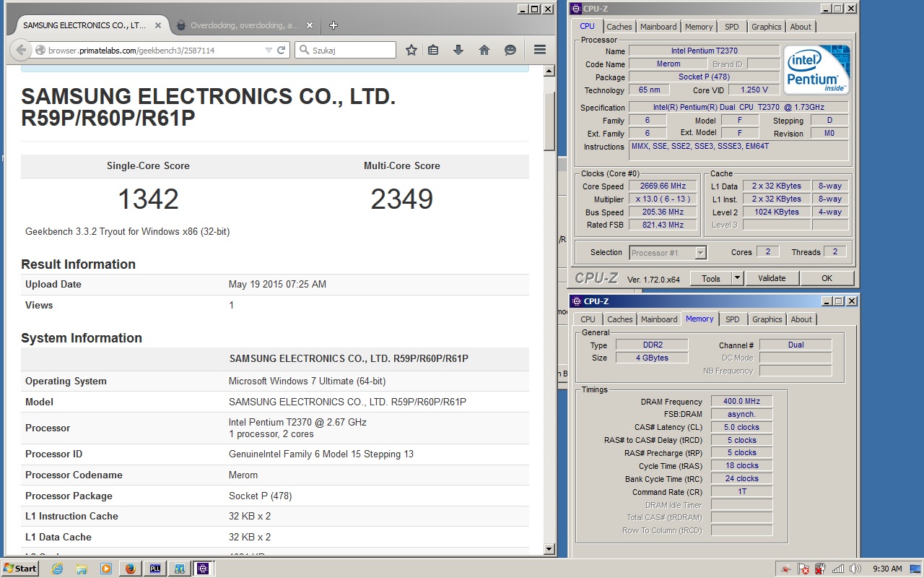The width and height of the screenshot is (924, 578).
Task: Open Memory tab in the top CPU-Z window
Action: 699,27
